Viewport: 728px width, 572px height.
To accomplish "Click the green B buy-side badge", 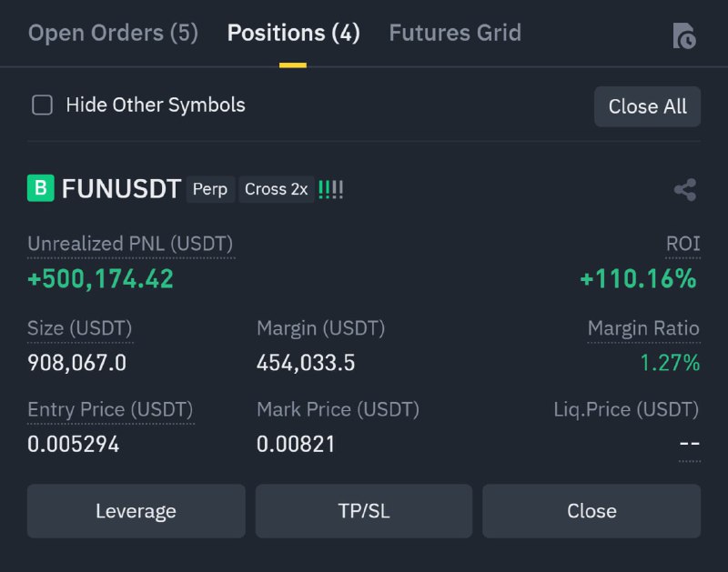I will (40, 188).
